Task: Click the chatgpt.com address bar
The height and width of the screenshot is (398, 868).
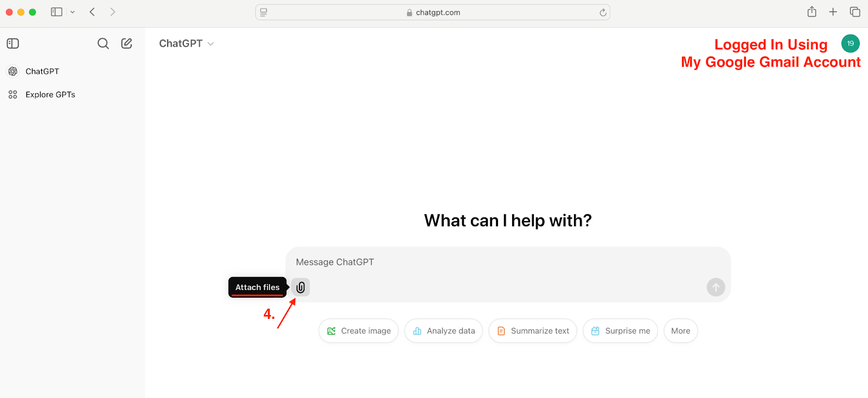Action: pos(433,12)
